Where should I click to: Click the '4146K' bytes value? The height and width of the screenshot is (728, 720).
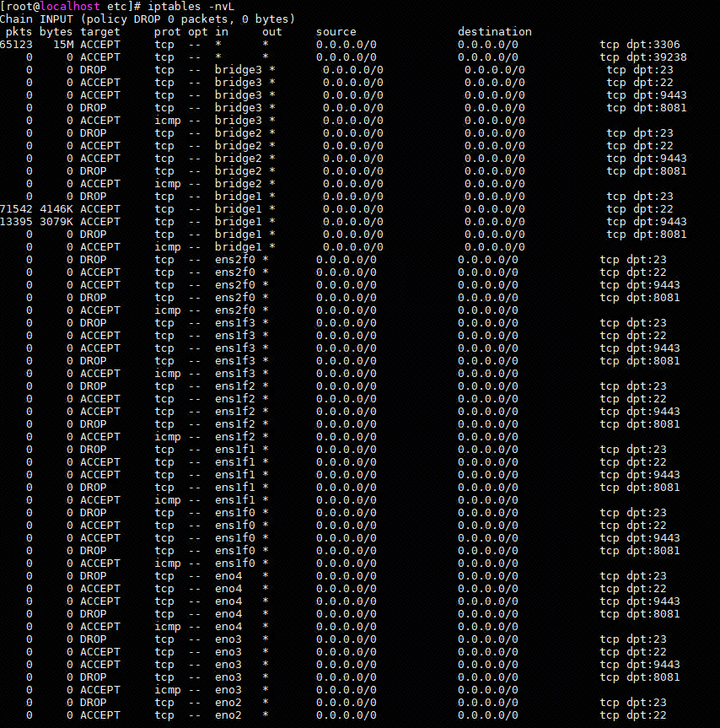pyautogui.click(x=56, y=209)
